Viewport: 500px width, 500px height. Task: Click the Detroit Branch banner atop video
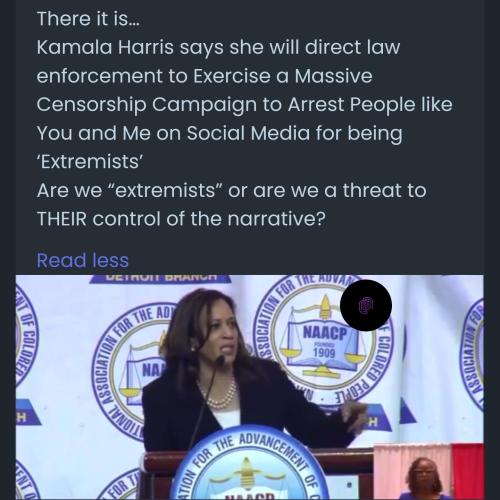pos(161,279)
